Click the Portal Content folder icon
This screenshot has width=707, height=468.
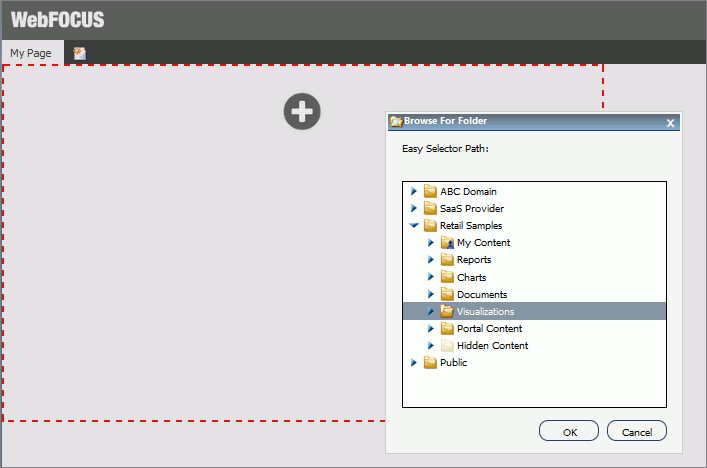pos(447,328)
